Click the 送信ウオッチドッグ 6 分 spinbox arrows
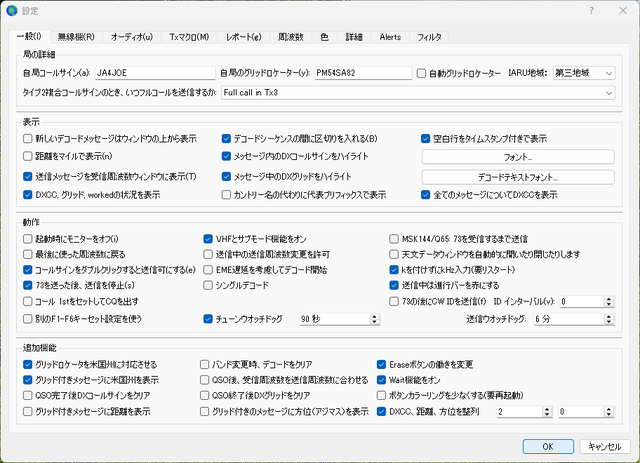The image size is (640, 463). [609, 319]
